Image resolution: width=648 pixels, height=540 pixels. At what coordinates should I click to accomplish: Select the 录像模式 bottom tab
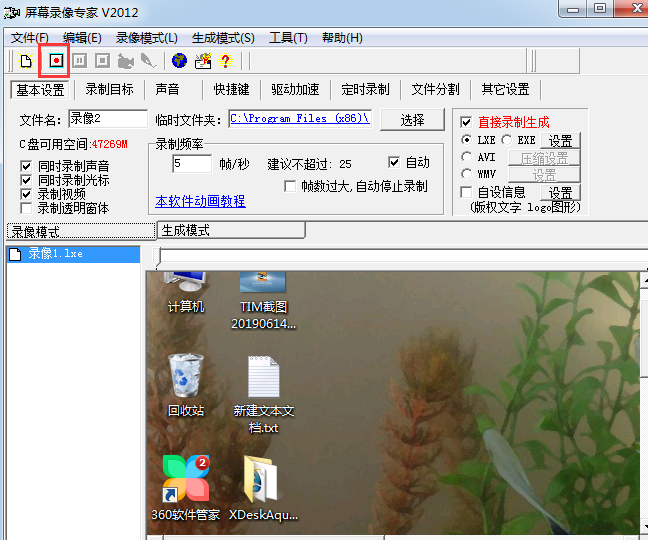coord(81,231)
